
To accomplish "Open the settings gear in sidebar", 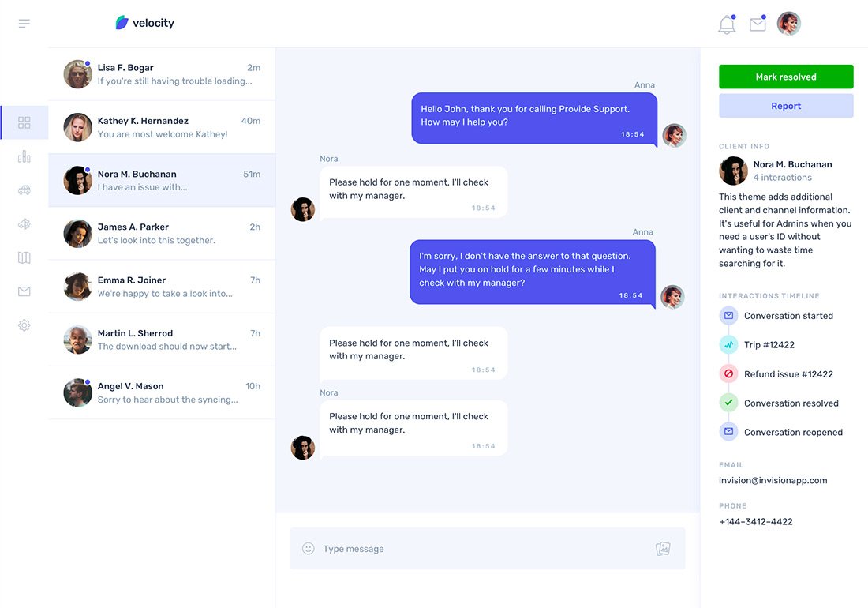I will click(24, 325).
